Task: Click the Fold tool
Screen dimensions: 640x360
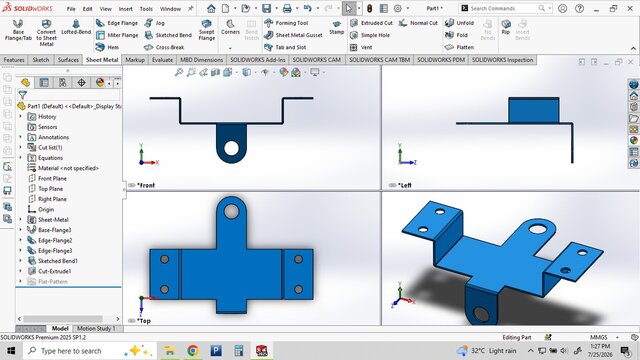Action: (x=456, y=35)
